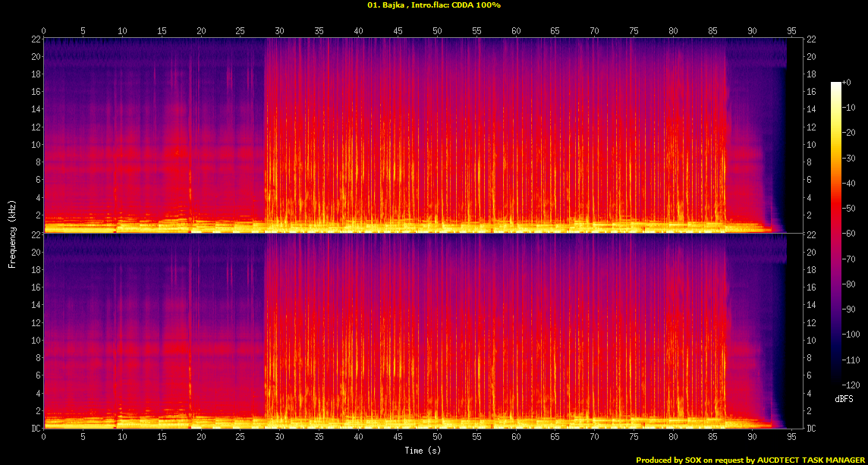Click the '+0' label on the dBFS scale
Screen dimensions: 868x465
tap(847, 82)
